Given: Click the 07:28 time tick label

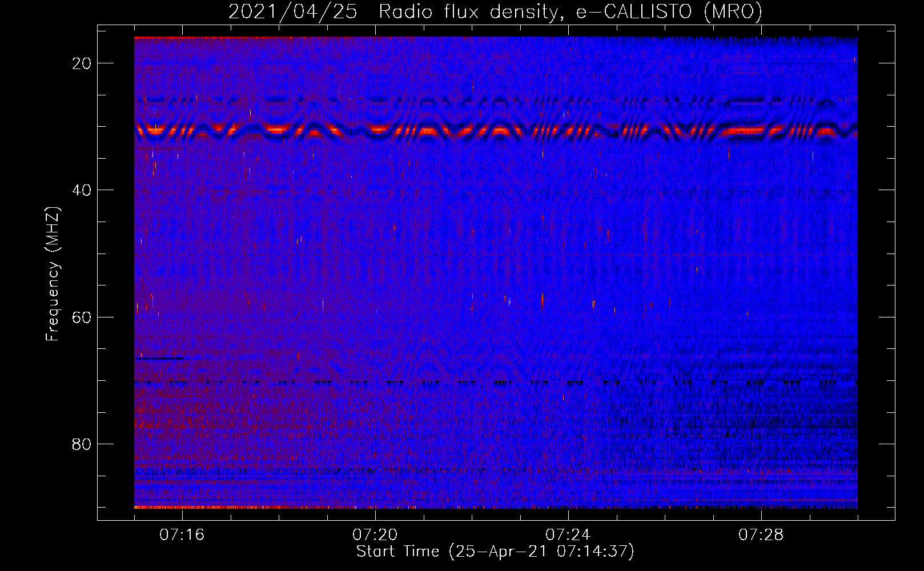Looking at the screenshot, I should click(761, 534).
